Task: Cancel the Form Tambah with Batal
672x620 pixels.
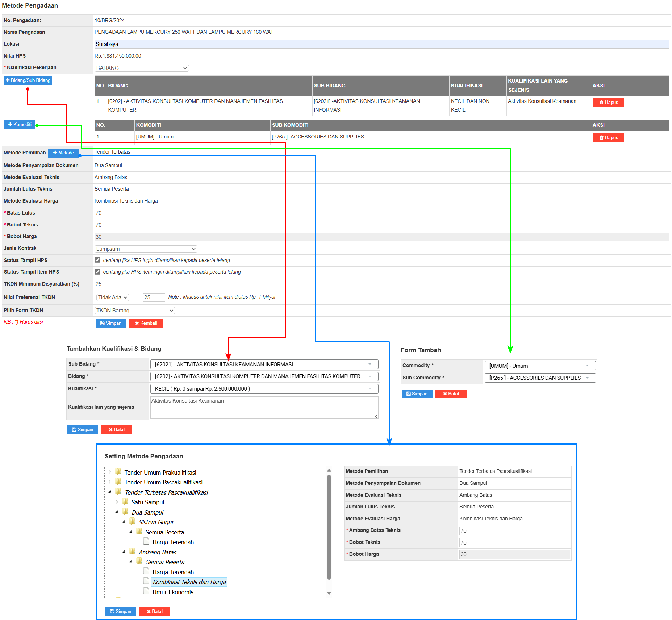Action: (451, 394)
